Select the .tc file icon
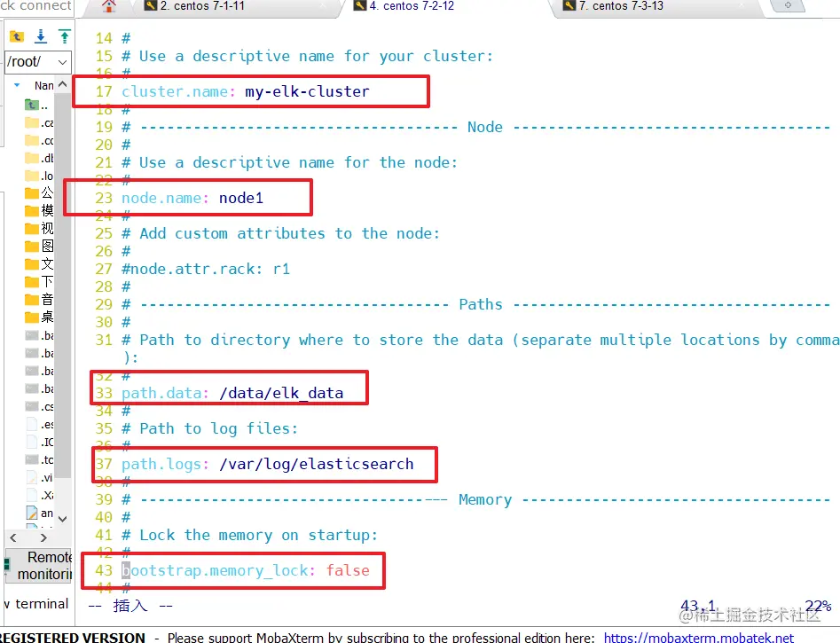This screenshot has height=643, width=840. coord(32,459)
